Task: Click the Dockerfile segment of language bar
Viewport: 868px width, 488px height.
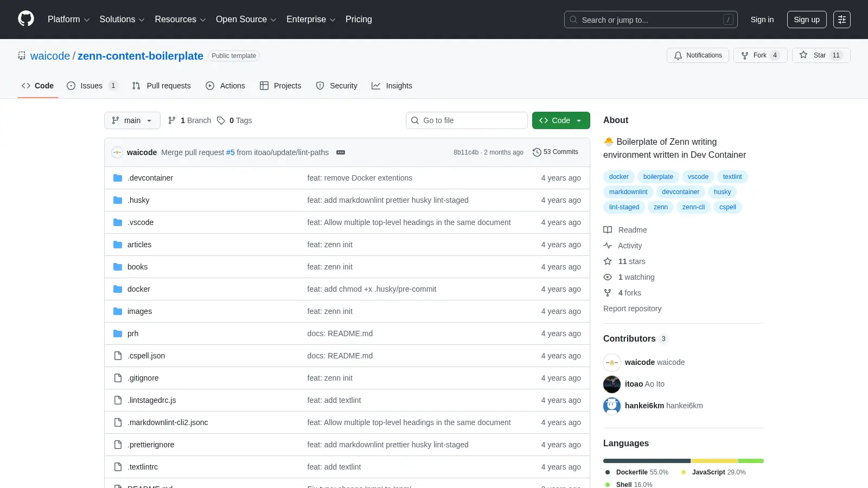Action: 647,461
